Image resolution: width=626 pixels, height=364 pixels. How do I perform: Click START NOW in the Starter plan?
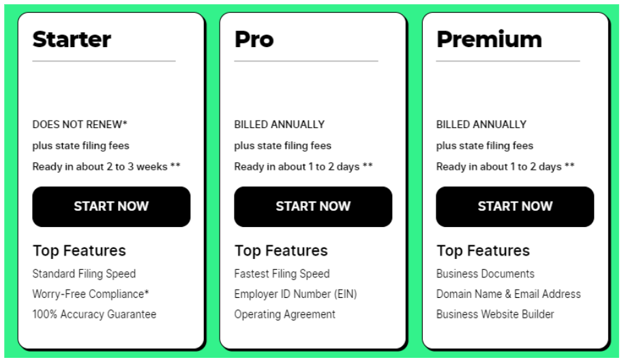tap(111, 207)
